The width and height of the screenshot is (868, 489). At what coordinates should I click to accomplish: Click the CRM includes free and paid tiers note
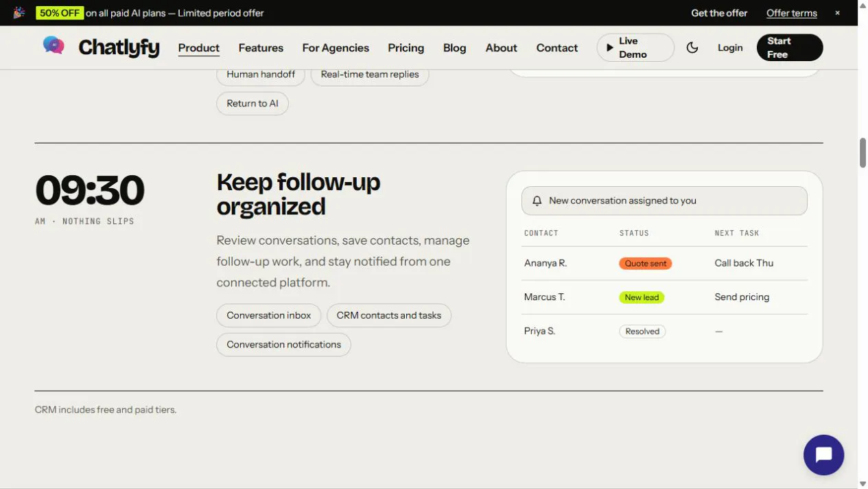click(106, 410)
